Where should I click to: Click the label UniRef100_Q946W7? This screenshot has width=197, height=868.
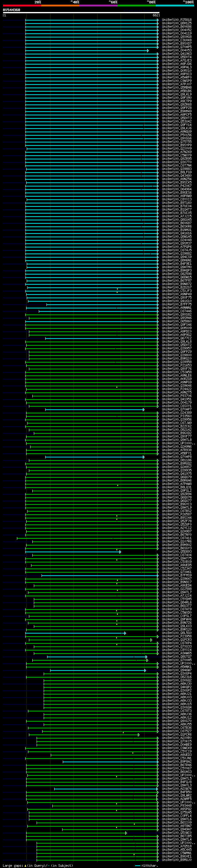pos(176,671)
